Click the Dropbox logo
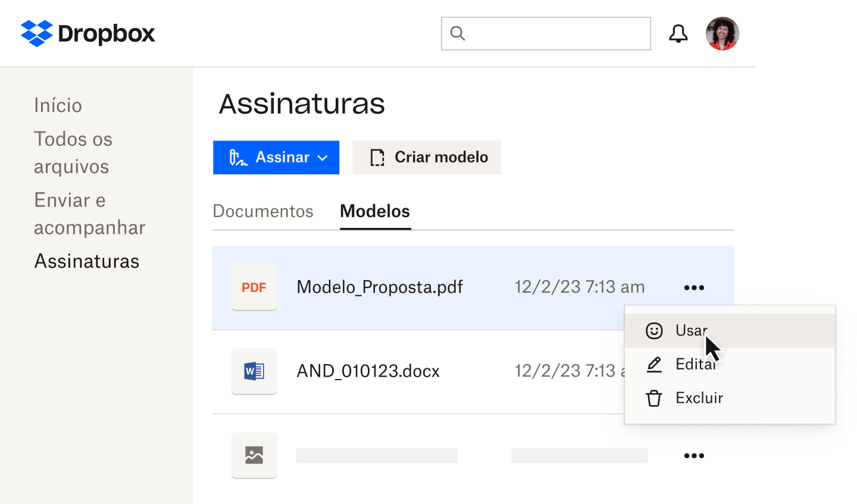Viewport: 857px width, 504px height. [x=87, y=33]
